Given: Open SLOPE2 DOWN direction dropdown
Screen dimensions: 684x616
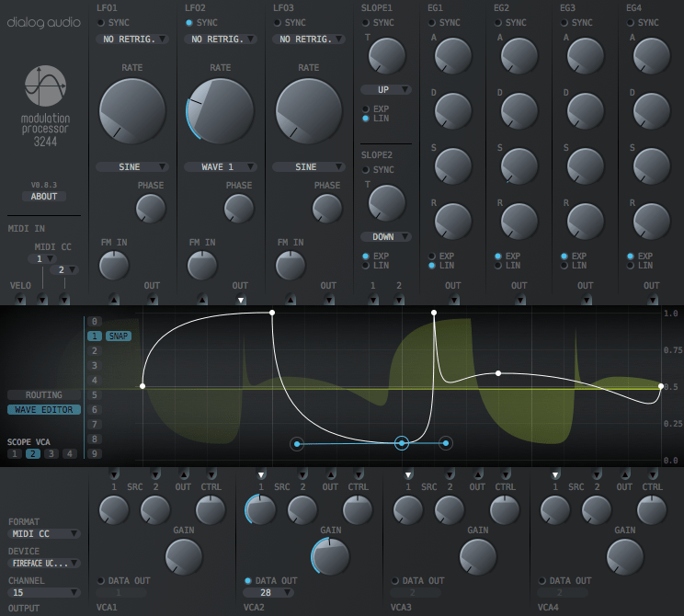Looking at the screenshot, I should pos(385,237).
